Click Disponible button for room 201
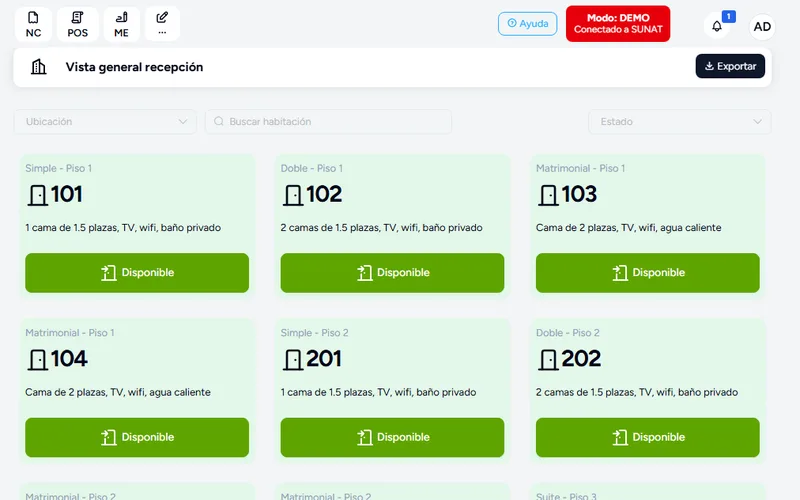Image resolution: width=800 pixels, height=500 pixels. tap(392, 437)
